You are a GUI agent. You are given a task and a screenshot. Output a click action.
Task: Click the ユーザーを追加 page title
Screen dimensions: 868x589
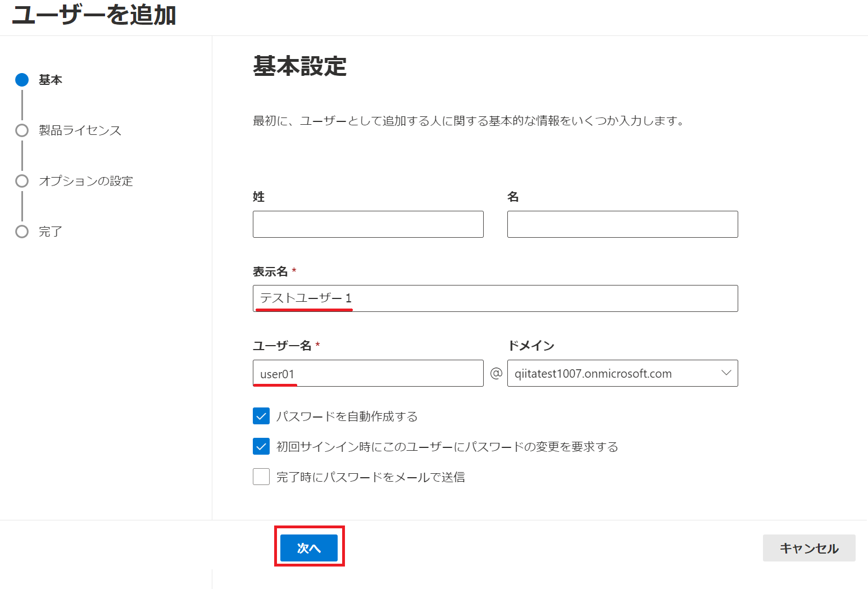tap(94, 15)
